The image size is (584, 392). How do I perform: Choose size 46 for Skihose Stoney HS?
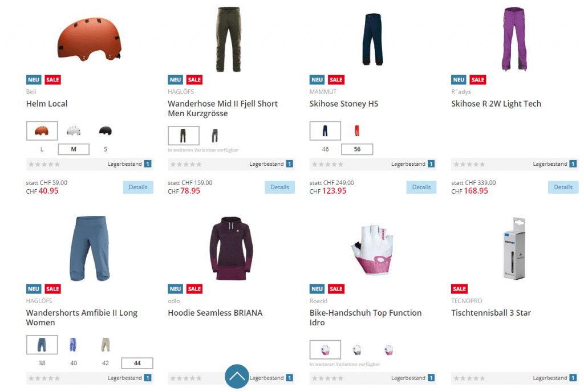click(x=325, y=149)
